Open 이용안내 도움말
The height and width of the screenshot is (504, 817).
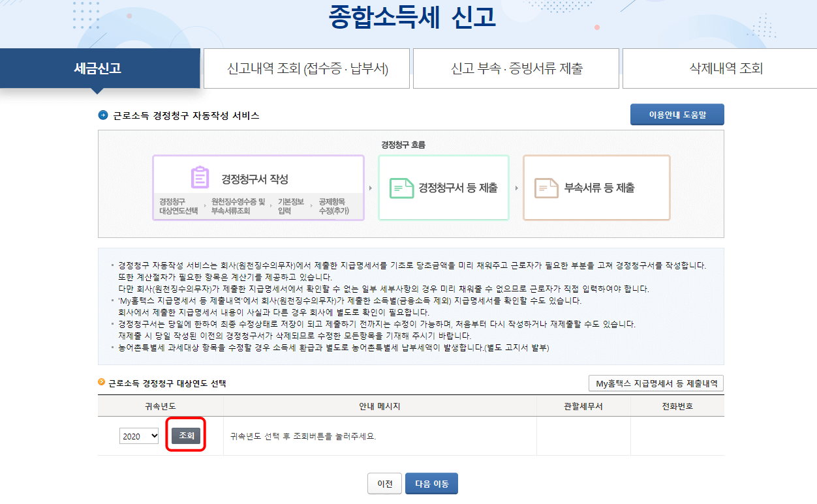pos(677,114)
